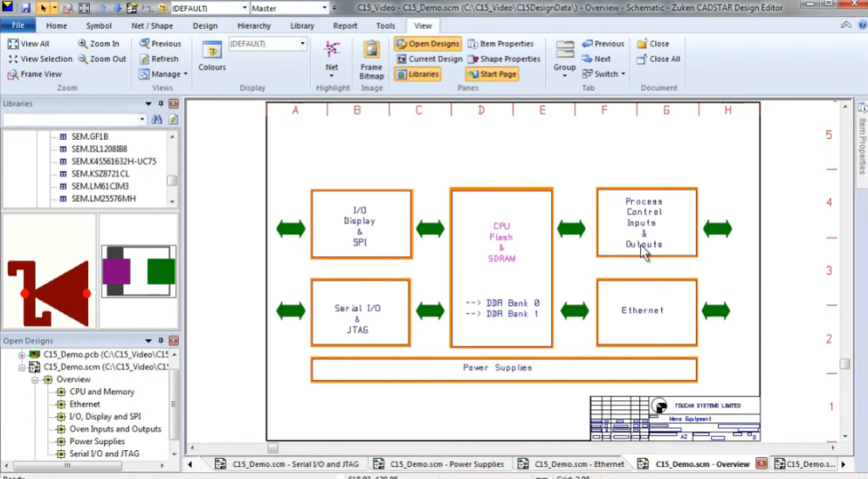Click the fit-to-view icon in quick toolbar
This screenshot has width=868, height=479.
coord(84,8)
